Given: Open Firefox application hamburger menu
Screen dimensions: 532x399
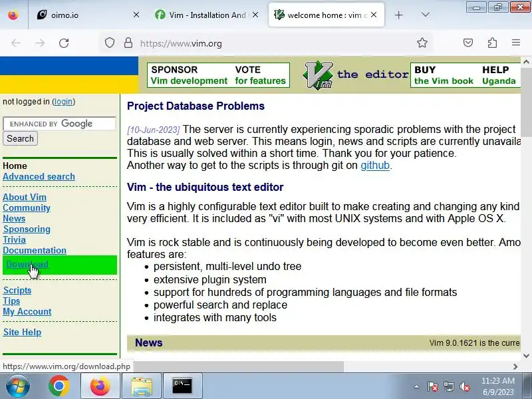Looking at the screenshot, I should click(x=516, y=43).
